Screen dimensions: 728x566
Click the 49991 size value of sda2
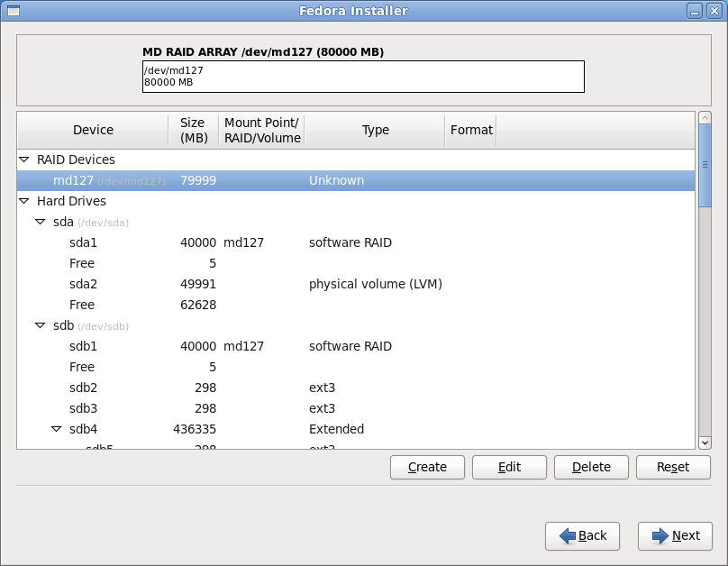(x=198, y=284)
